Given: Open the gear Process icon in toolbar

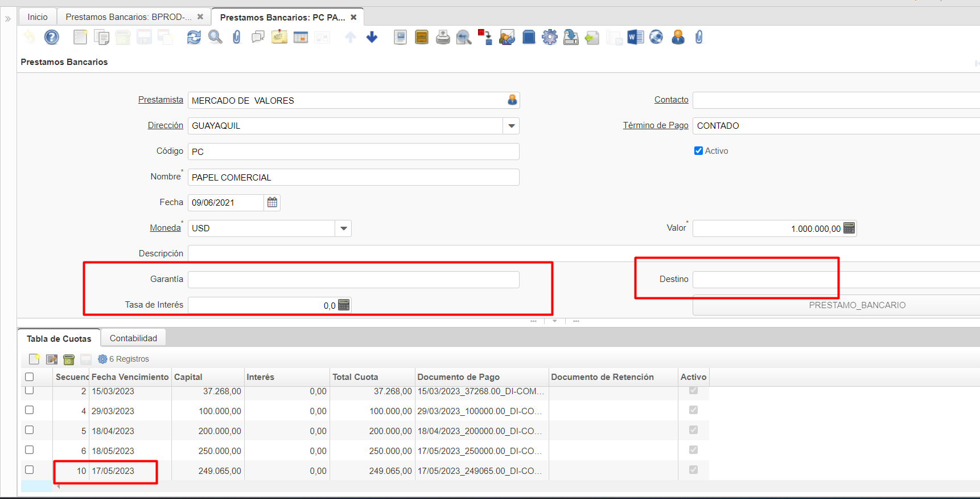Looking at the screenshot, I should coord(549,38).
